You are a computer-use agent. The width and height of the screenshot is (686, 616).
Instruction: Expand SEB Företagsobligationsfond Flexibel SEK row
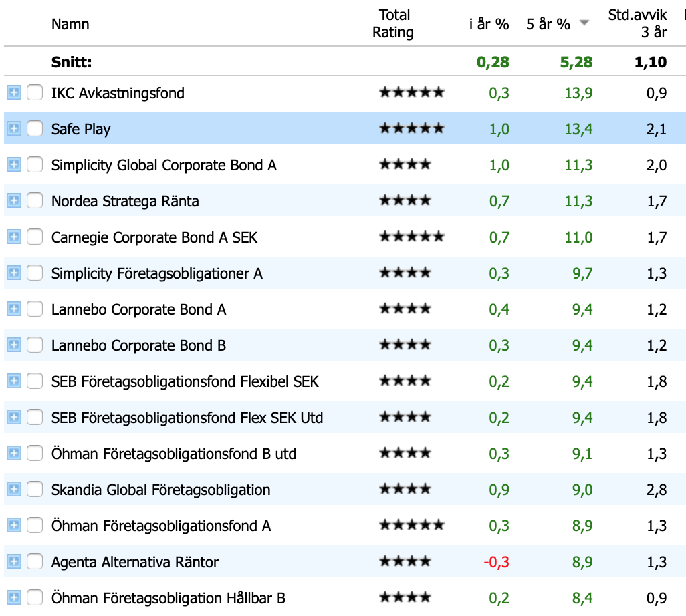click(14, 381)
